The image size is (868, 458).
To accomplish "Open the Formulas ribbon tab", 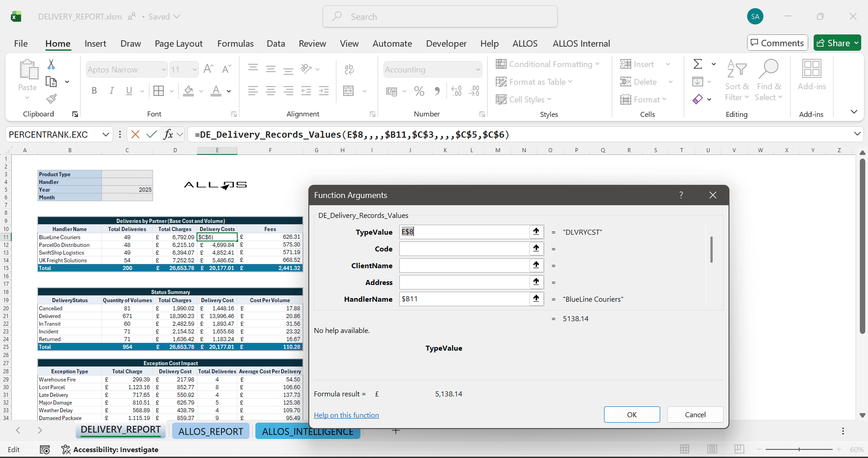I will click(x=235, y=43).
